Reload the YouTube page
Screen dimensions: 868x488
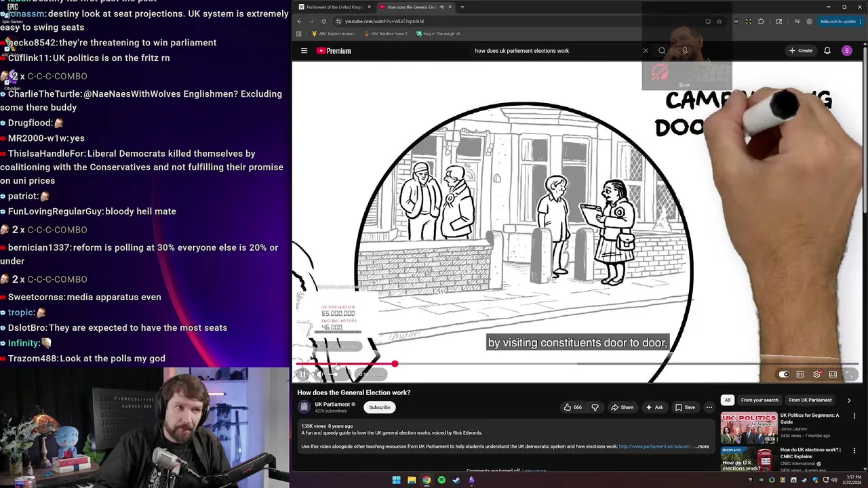[323, 21]
